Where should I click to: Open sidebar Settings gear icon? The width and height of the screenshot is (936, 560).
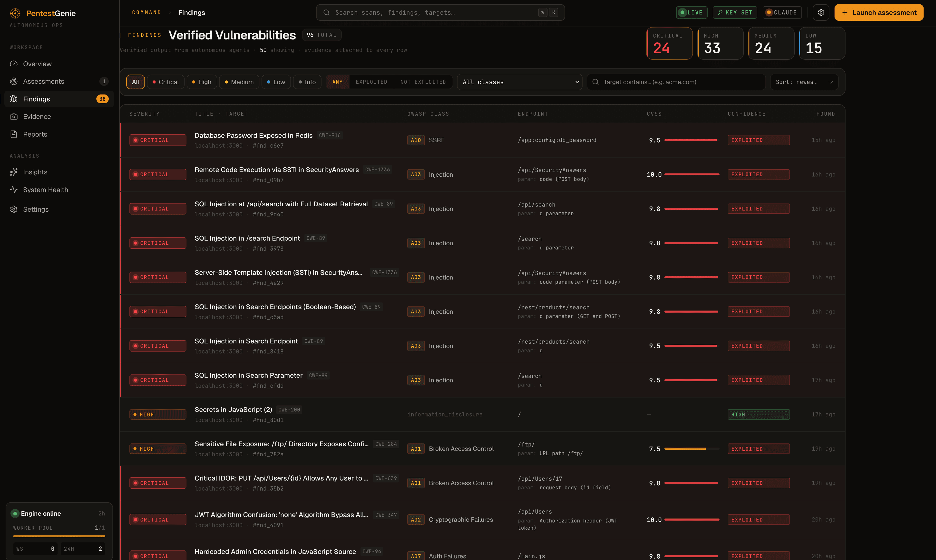point(14,209)
